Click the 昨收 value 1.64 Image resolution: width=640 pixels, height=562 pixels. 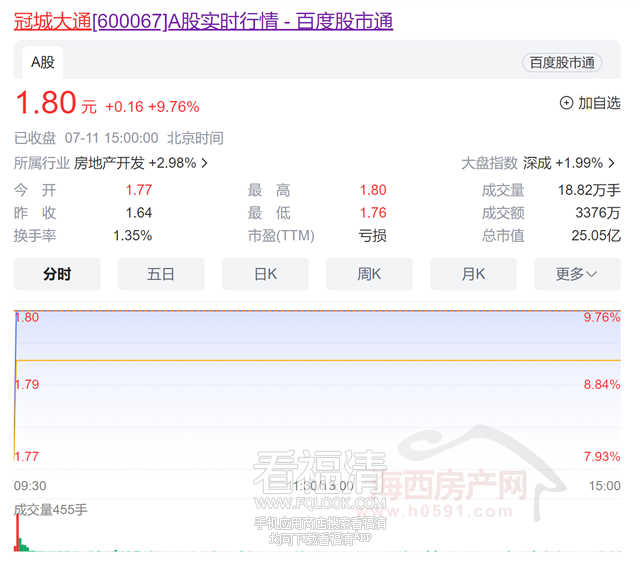[x=139, y=213]
